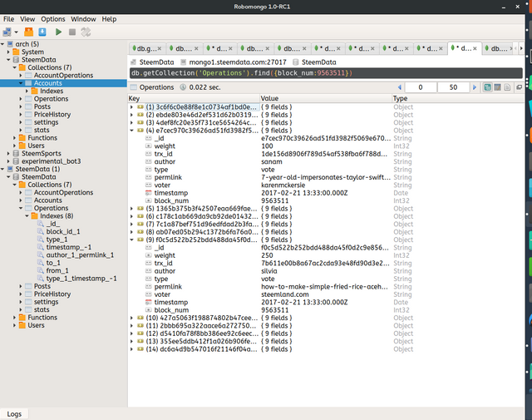Click the Type column header
This screenshot has height=420, width=532.
point(458,98)
